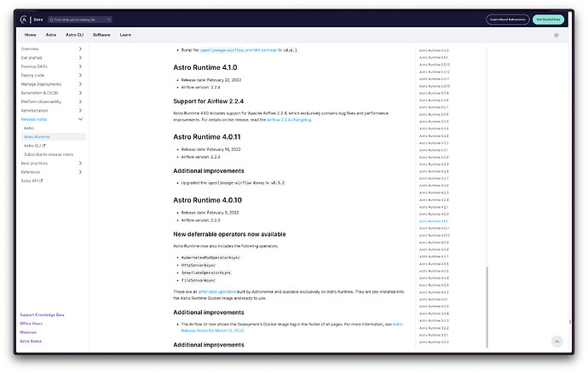
Task: Expand the Automation & CI/CD section chevron
Action: (80, 93)
